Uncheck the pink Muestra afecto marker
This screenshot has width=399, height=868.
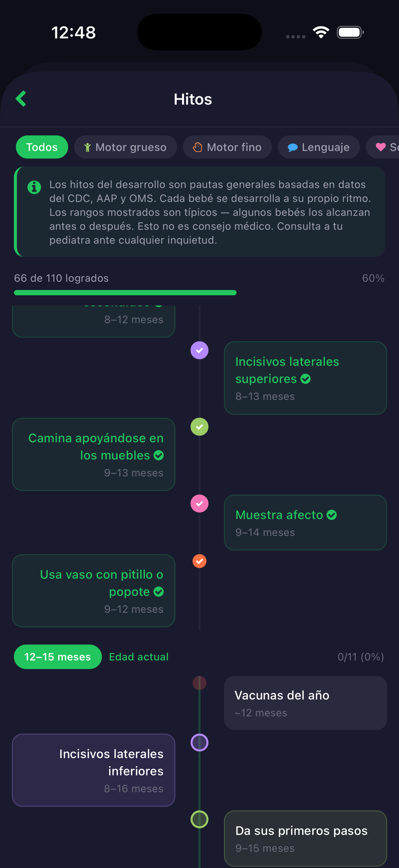[199, 504]
